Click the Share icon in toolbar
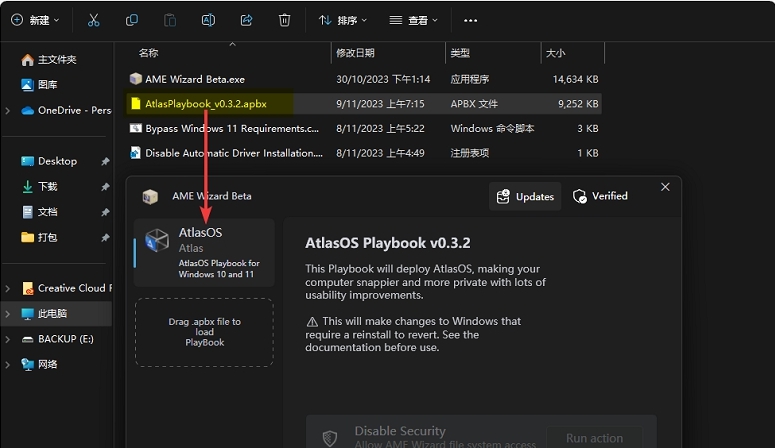 pos(246,20)
